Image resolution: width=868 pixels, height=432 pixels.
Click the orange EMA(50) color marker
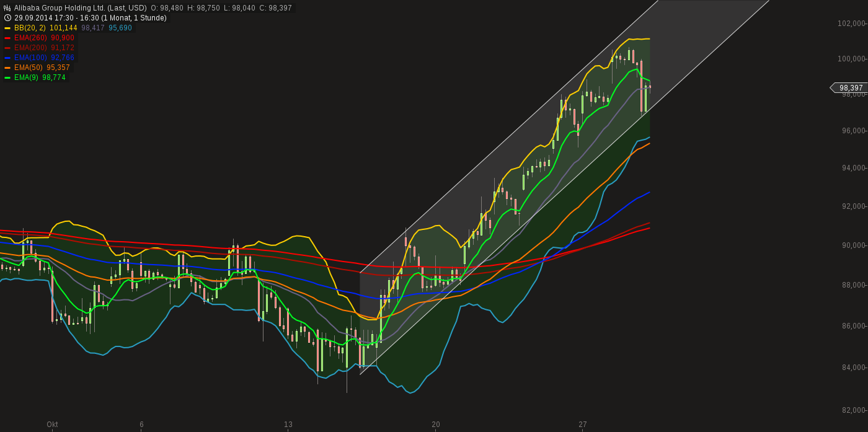[7, 68]
